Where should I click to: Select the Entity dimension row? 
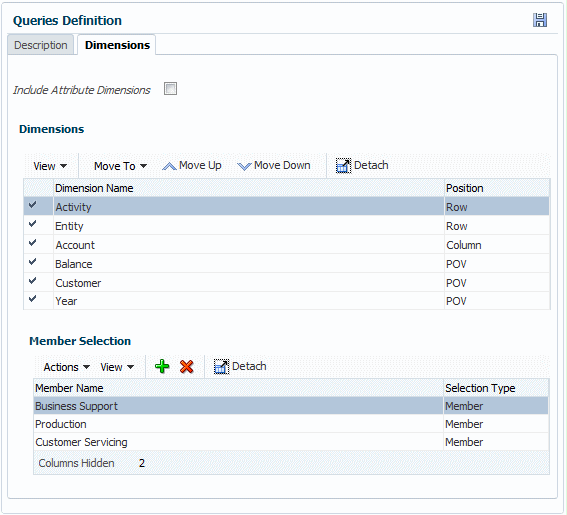coord(287,226)
